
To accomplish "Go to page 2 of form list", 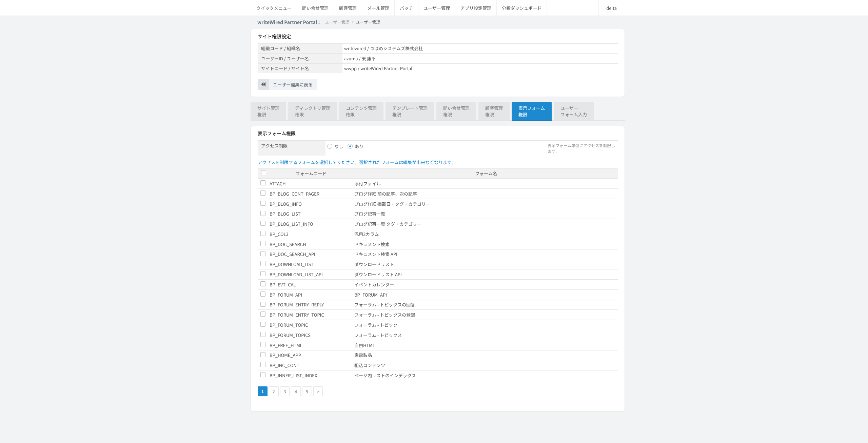I will [x=274, y=391].
